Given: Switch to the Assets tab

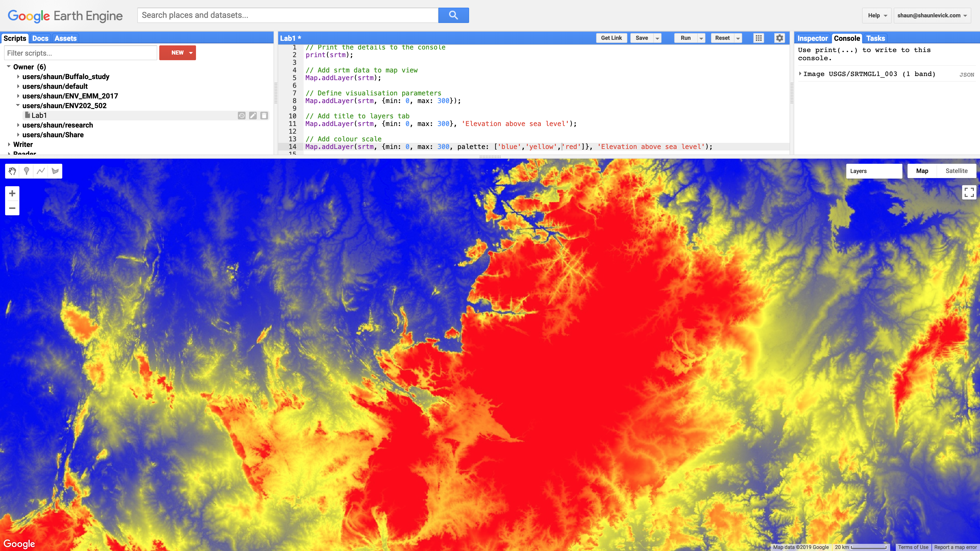Looking at the screenshot, I should (x=65, y=39).
